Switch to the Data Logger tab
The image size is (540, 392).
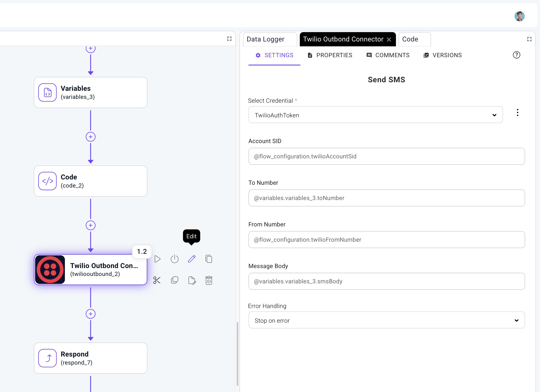pyautogui.click(x=270, y=39)
